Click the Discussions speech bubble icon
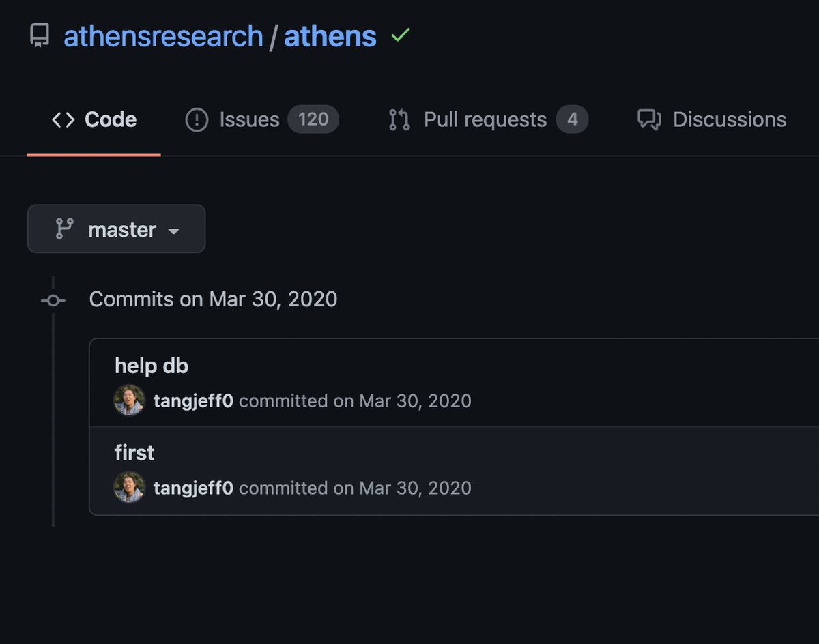 649,120
